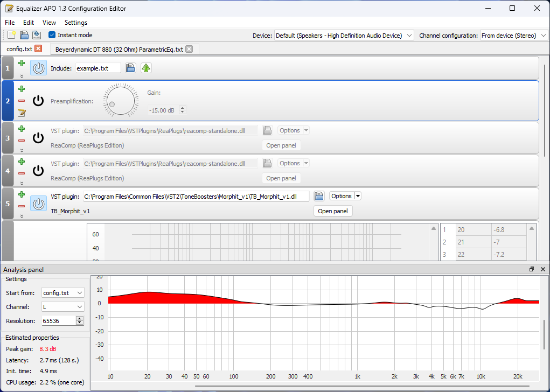Open the Settings menu

[x=75, y=23]
